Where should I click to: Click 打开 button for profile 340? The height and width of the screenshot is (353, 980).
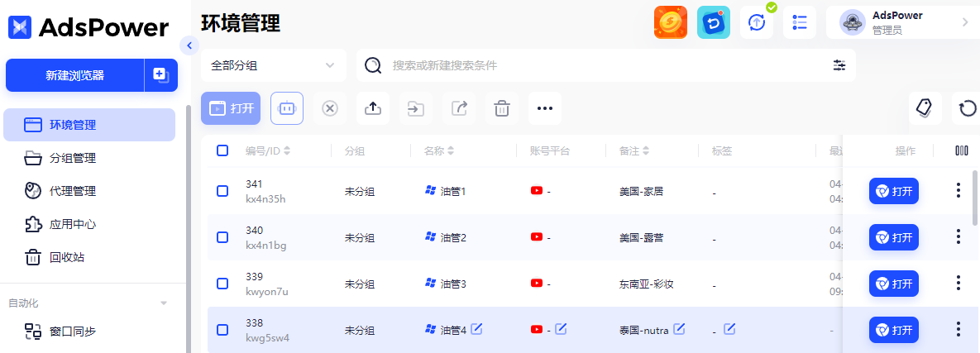(893, 237)
